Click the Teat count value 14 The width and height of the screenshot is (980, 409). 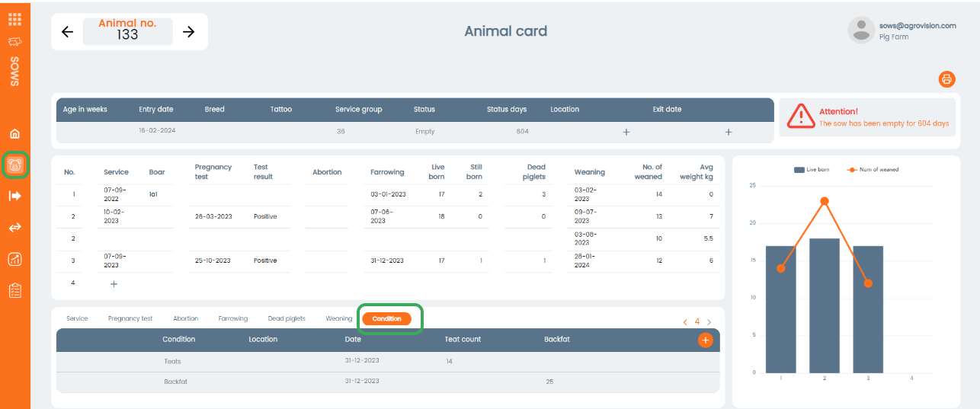(449, 361)
